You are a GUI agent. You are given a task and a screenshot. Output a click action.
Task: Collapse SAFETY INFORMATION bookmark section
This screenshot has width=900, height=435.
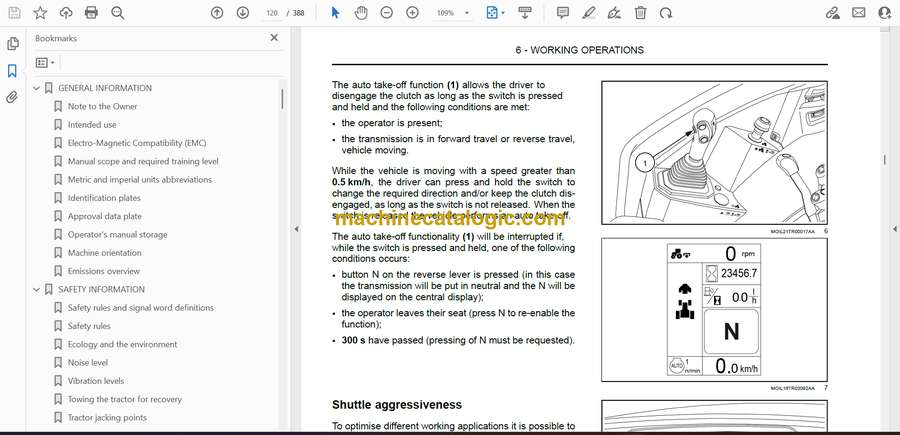tap(36, 290)
